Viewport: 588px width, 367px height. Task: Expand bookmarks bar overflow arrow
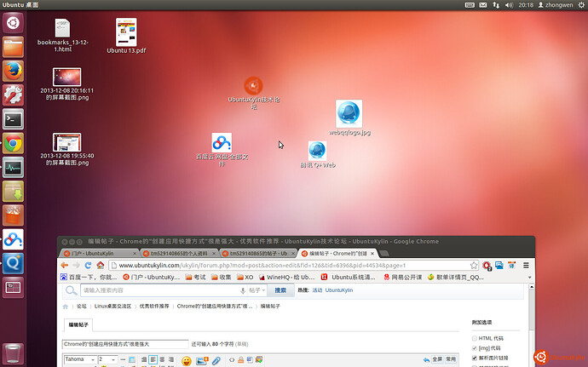(529, 278)
